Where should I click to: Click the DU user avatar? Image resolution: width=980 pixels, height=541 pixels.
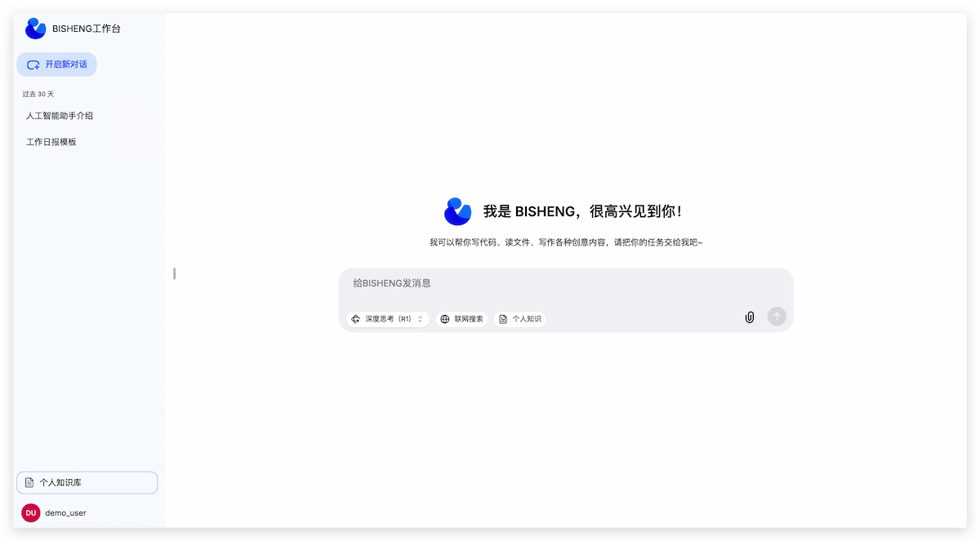click(x=31, y=512)
